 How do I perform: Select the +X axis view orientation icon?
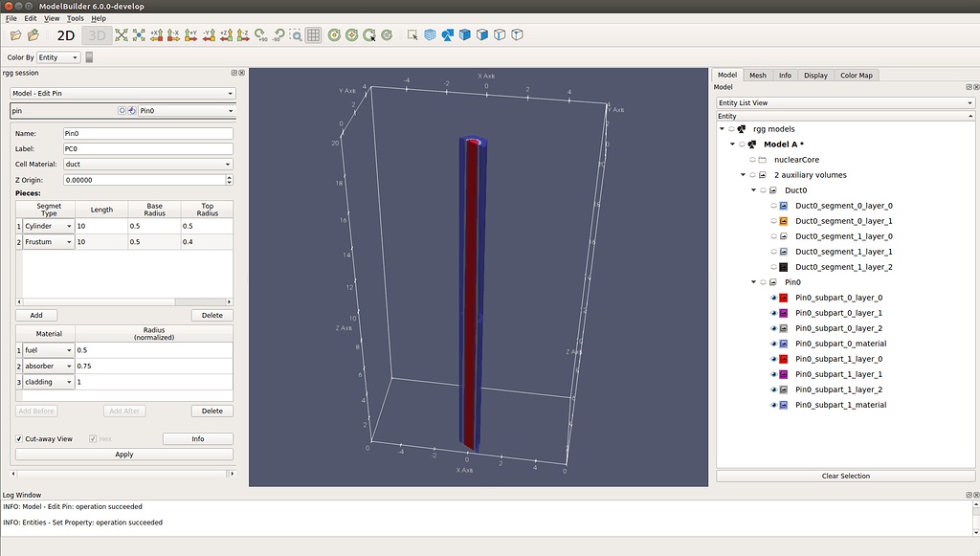[x=157, y=35]
